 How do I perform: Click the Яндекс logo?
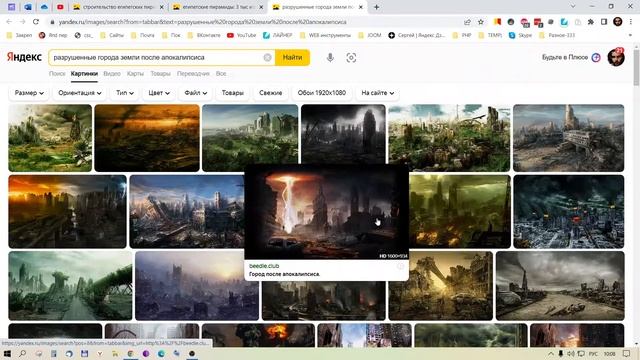(x=24, y=57)
